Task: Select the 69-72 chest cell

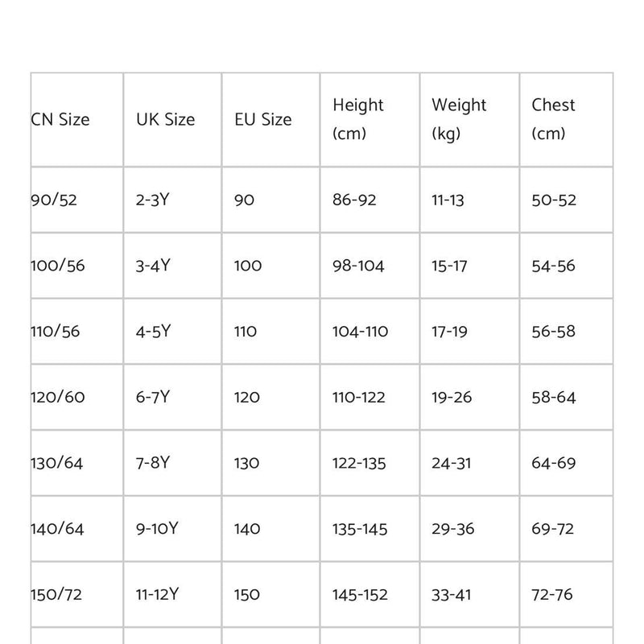Action: [x=553, y=530]
